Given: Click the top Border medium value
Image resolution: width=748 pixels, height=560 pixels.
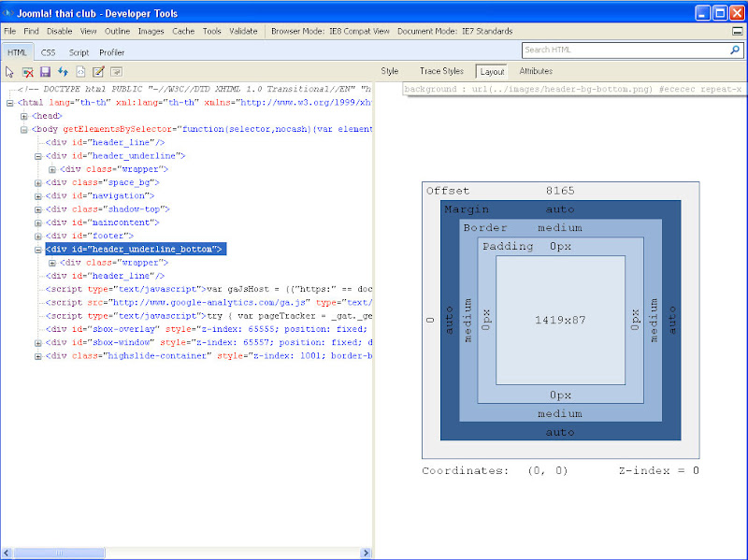Looking at the screenshot, I should pos(560,228).
